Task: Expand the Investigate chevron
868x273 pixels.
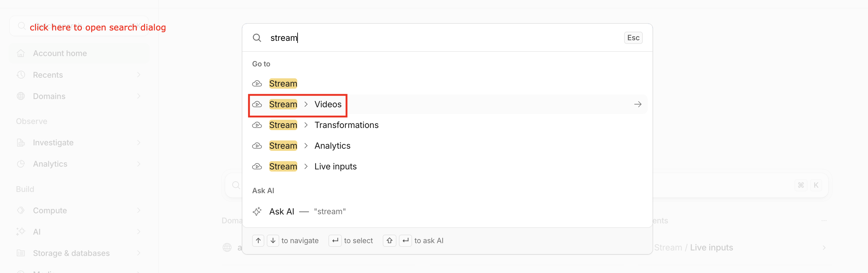Action: [x=139, y=143]
